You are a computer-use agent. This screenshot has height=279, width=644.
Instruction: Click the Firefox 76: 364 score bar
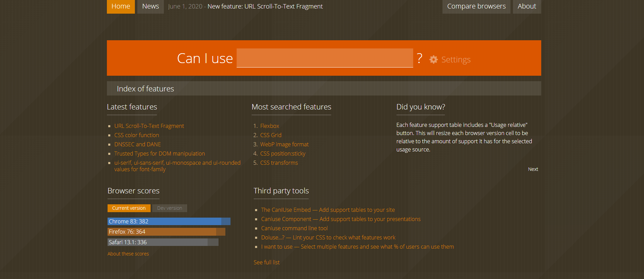tap(166, 232)
